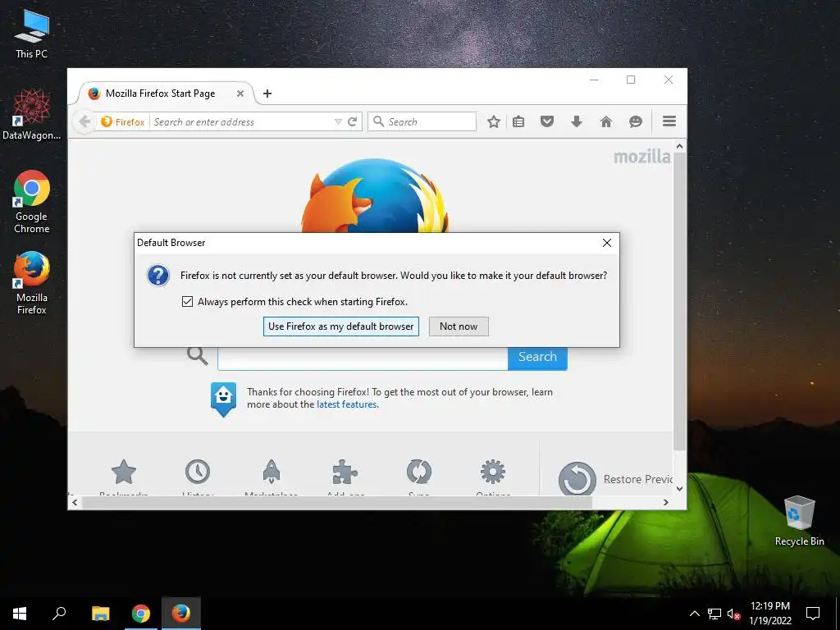Click Firefox taskbar button
The image size is (840, 630).
pyautogui.click(x=181, y=614)
